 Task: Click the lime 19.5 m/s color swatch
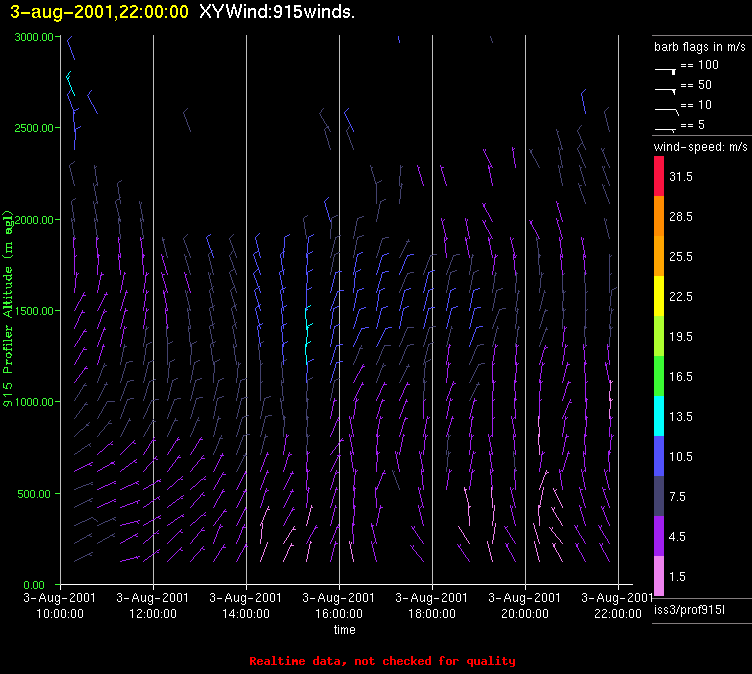coord(659,336)
